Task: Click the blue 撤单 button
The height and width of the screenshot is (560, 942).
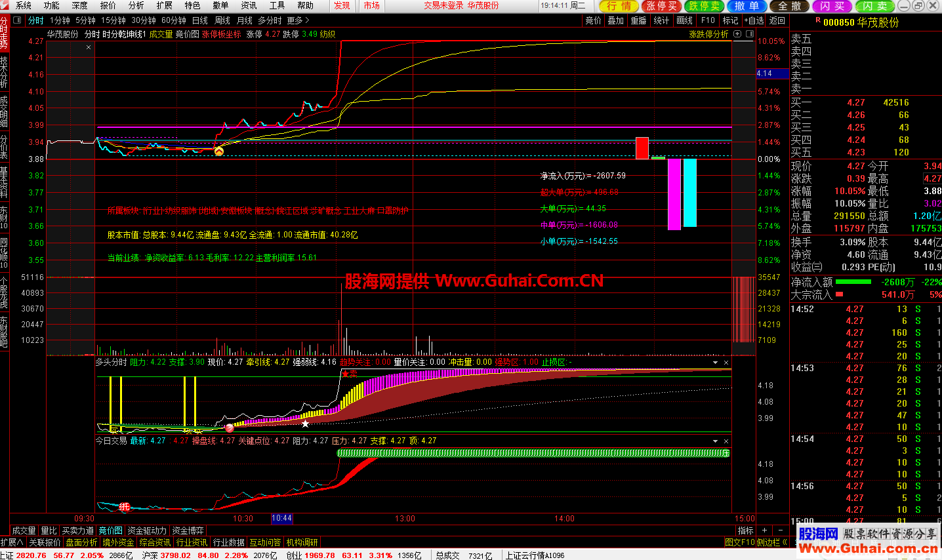Action: (747, 6)
